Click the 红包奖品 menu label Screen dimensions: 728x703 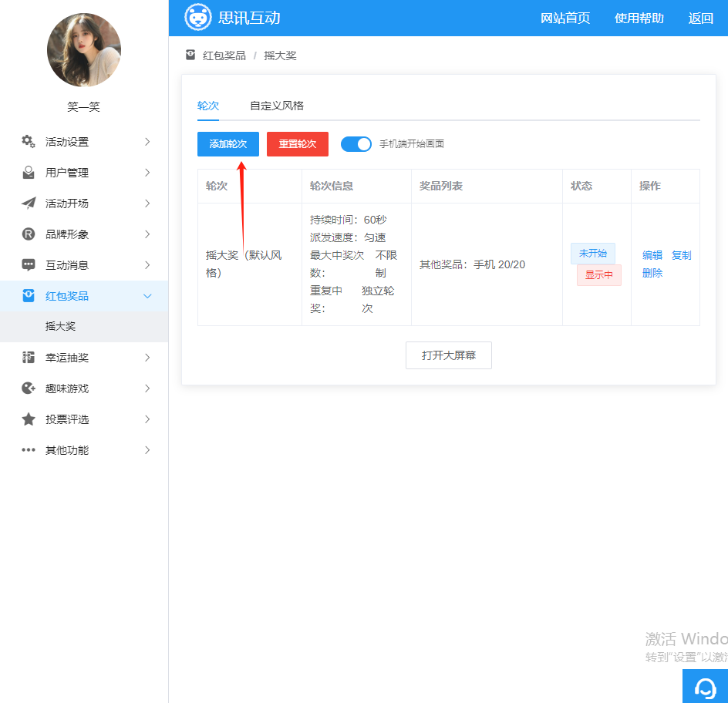[67, 296]
